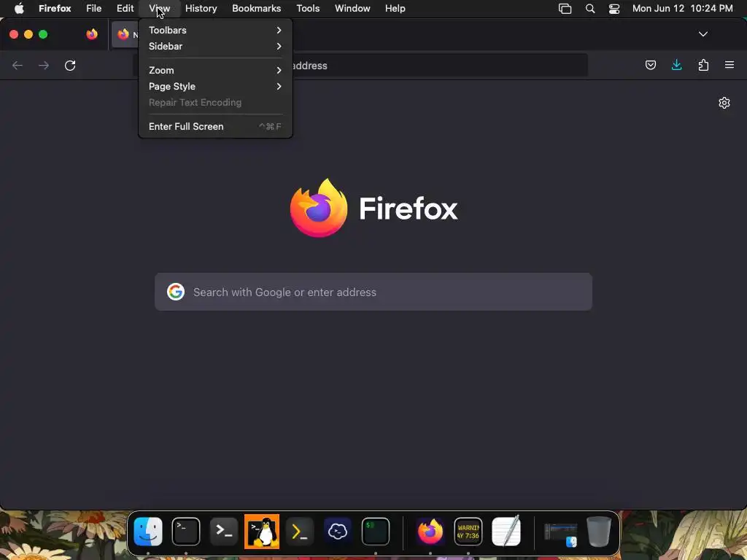
Task: Open the Tux penguin terminal app
Action: [262, 531]
